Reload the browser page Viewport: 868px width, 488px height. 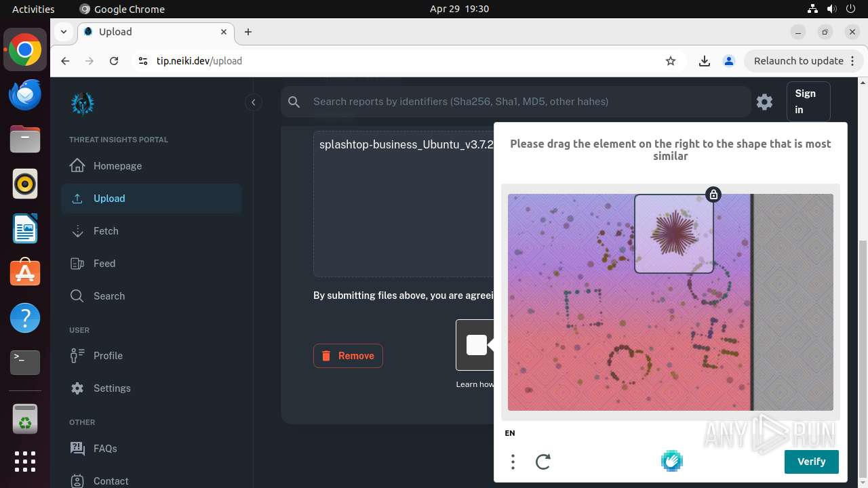(x=114, y=61)
